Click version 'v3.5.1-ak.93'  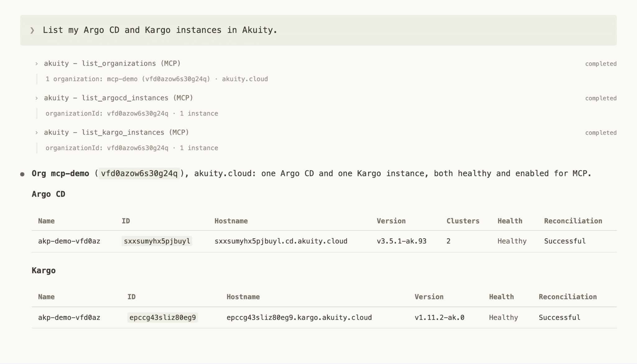(x=402, y=241)
